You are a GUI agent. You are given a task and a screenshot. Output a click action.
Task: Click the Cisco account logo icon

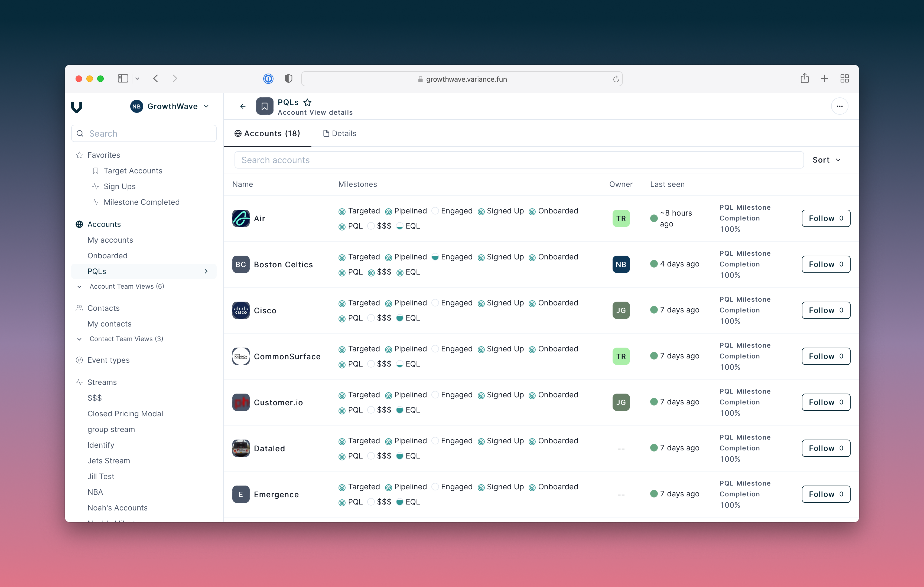click(x=240, y=310)
